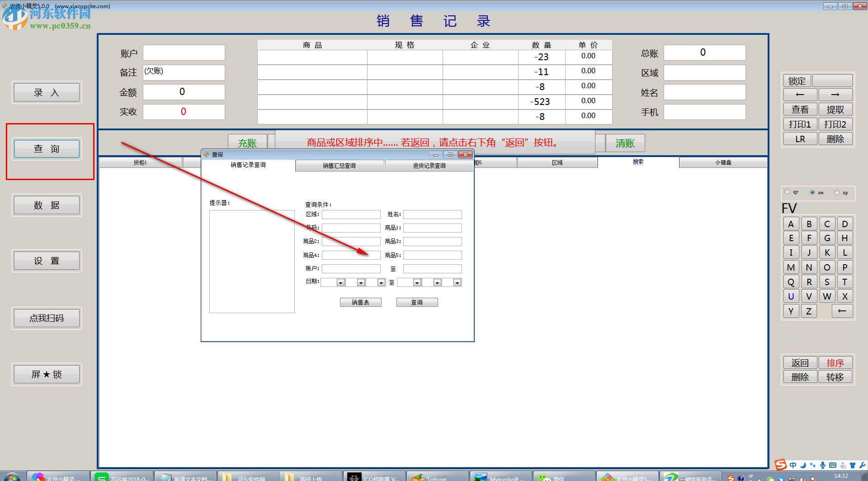Image resolution: width=868 pixels, height=481 pixels.
Task: Click the 商品1 field in query dialog
Action: pos(432,228)
